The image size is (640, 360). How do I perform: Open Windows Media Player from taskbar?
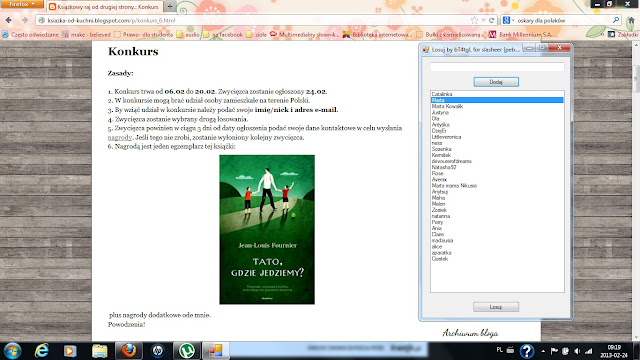coord(70,351)
